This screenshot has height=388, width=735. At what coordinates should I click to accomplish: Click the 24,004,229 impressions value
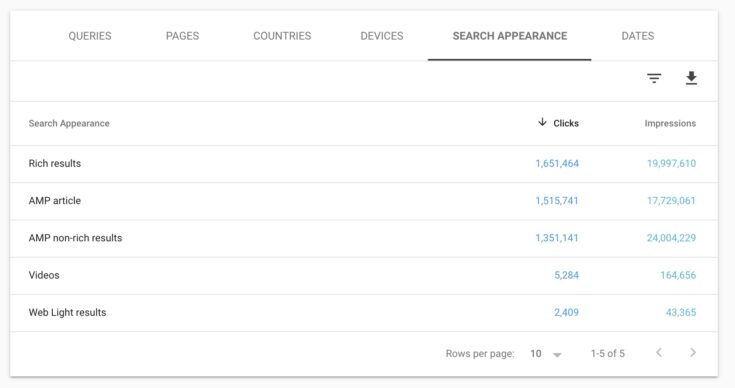[x=671, y=238]
